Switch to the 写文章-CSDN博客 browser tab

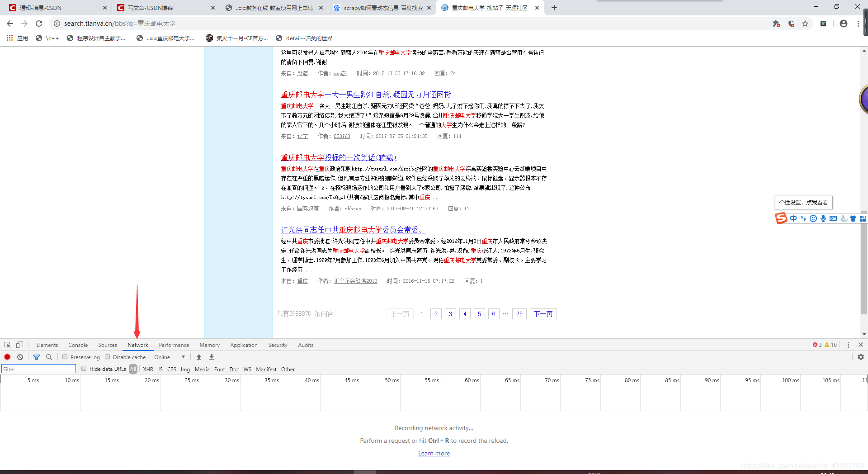(x=165, y=8)
